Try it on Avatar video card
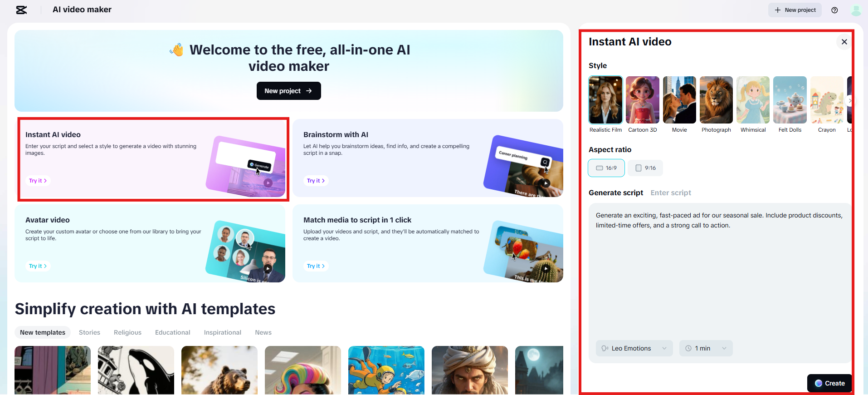 point(38,266)
